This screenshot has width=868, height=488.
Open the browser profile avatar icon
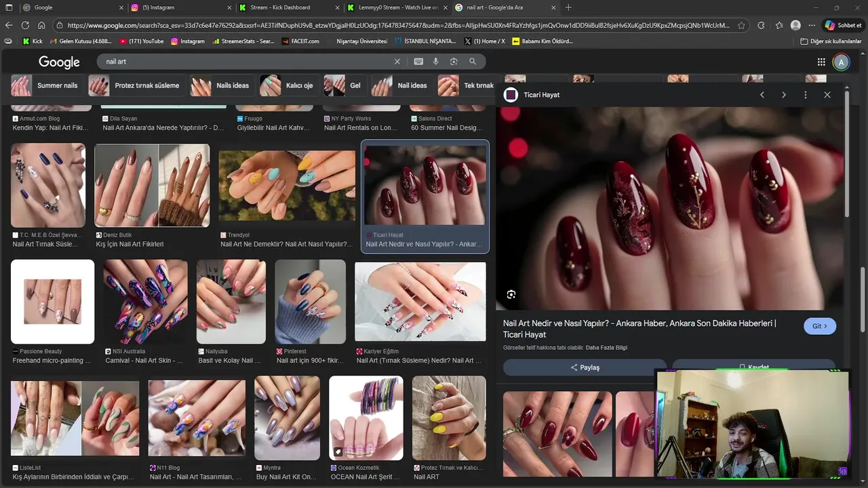pos(795,25)
